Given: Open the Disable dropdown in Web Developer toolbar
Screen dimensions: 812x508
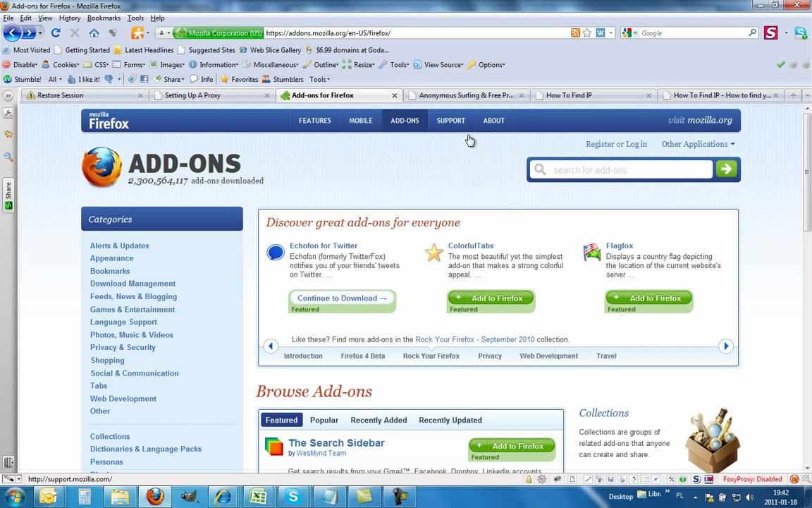Looking at the screenshot, I should tap(20, 65).
